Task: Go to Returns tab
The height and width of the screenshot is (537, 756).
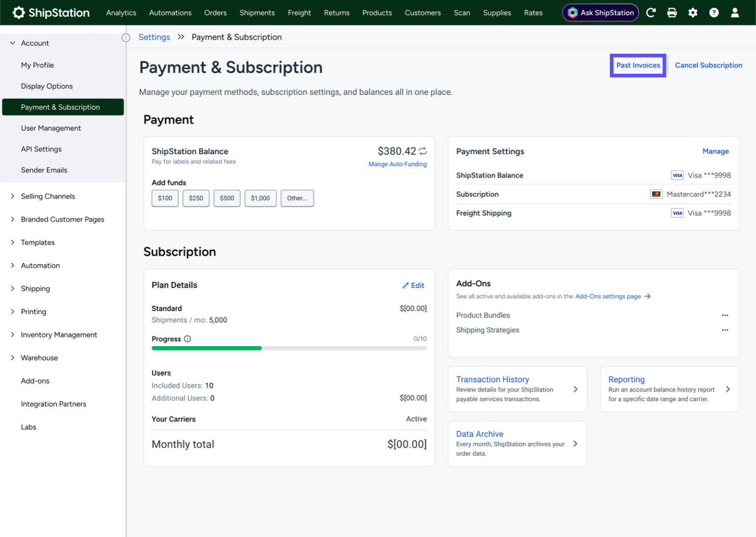Action: point(337,13)
